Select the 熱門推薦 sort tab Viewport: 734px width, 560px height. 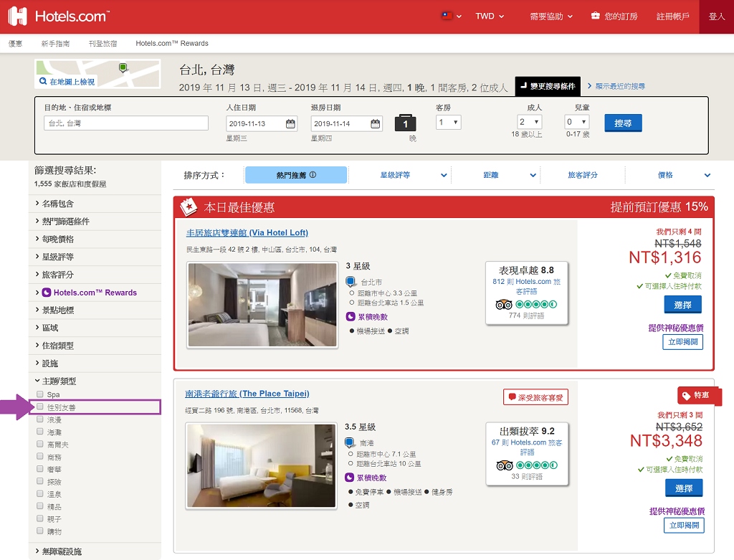(296, 175)
